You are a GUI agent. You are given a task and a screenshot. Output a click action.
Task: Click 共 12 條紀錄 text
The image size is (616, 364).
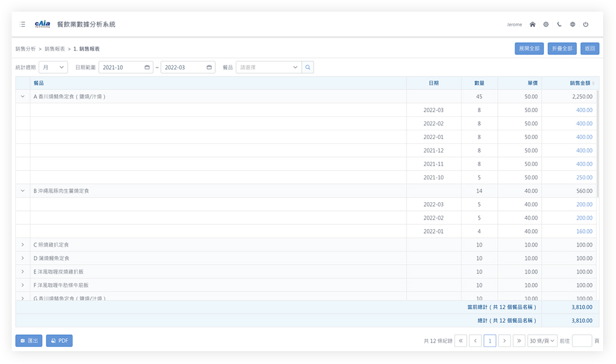(438, 341)
